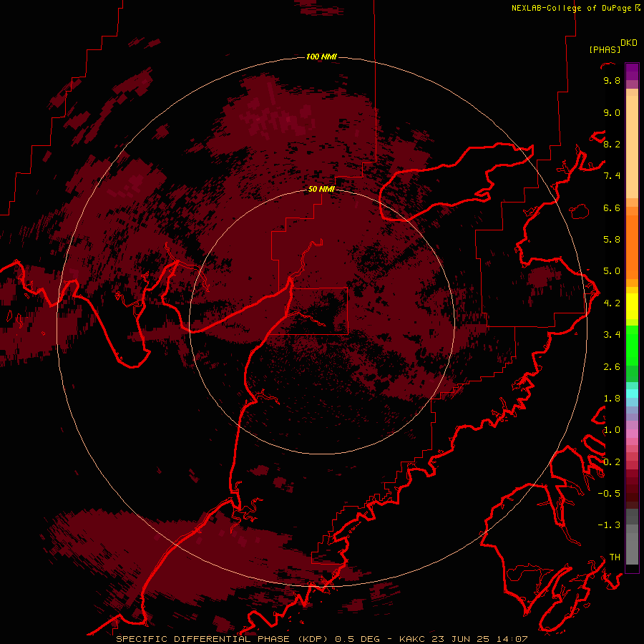Viewport: 644px width, 644px height.
Task: Click the KAKC radar site identifier
Action: coord(412,639)
